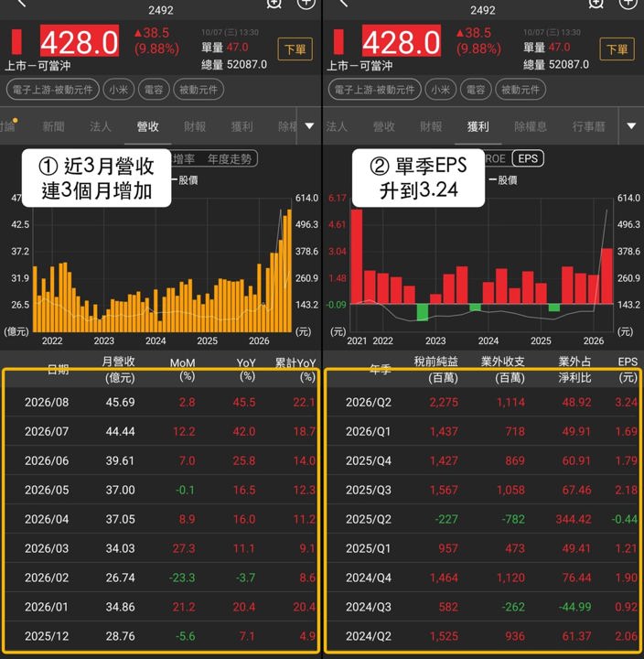Tap the 428.0 price on profit screen
Screen dimensions: 644x659
402,42
